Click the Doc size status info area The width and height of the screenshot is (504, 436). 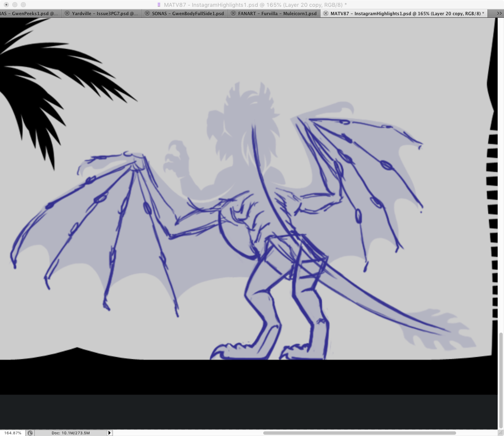click(x=70, y=433)
